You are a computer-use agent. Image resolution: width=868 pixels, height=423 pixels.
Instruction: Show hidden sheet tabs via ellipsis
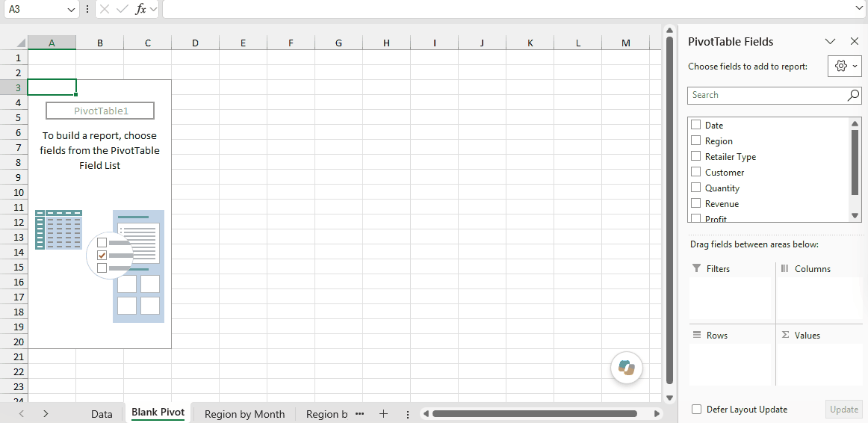pos(359,413)
